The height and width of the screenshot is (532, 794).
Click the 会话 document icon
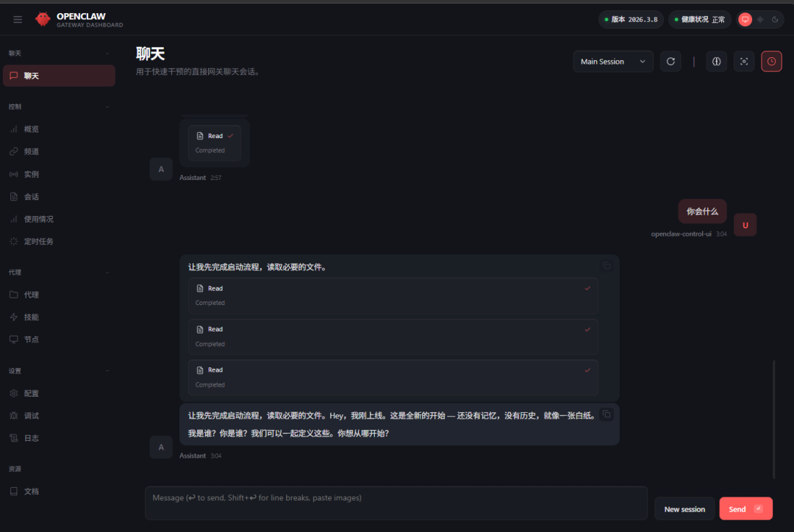click(x=14, y=196)
